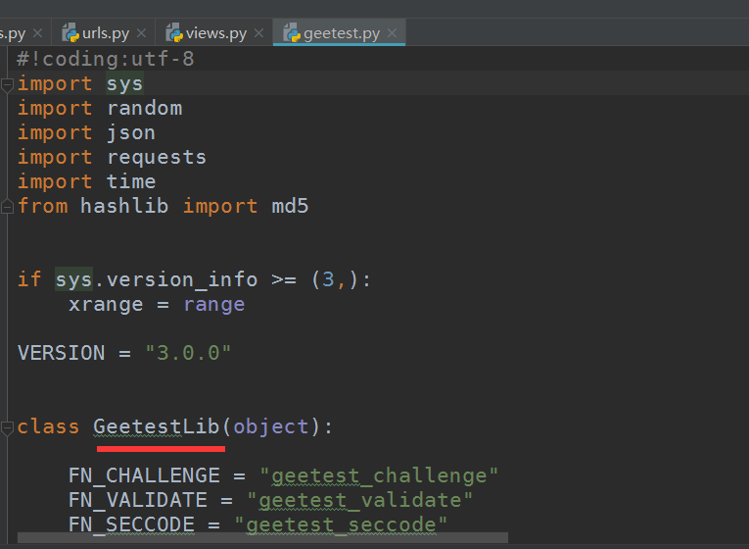Collapse the import block fold marker
This screenshot has width=749, height=549.
7,85
